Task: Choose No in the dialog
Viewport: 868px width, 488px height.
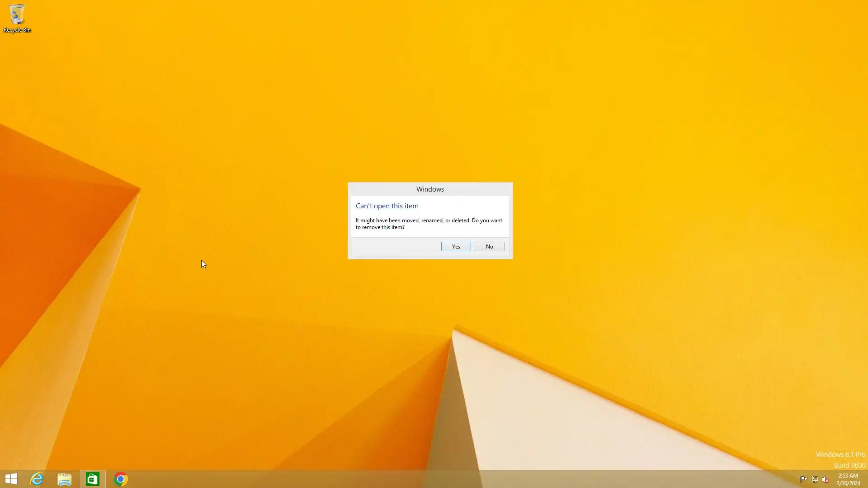Action: pos(489,247)
